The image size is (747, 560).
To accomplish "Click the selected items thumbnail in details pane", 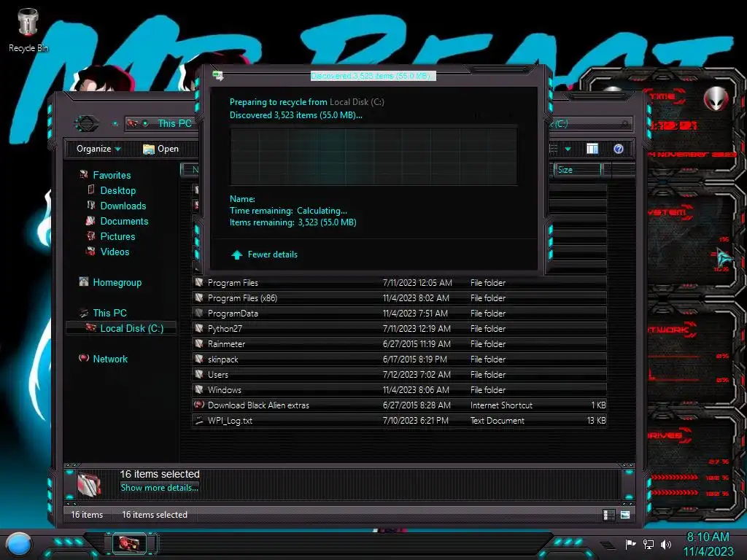I will (x=89, y=483).
